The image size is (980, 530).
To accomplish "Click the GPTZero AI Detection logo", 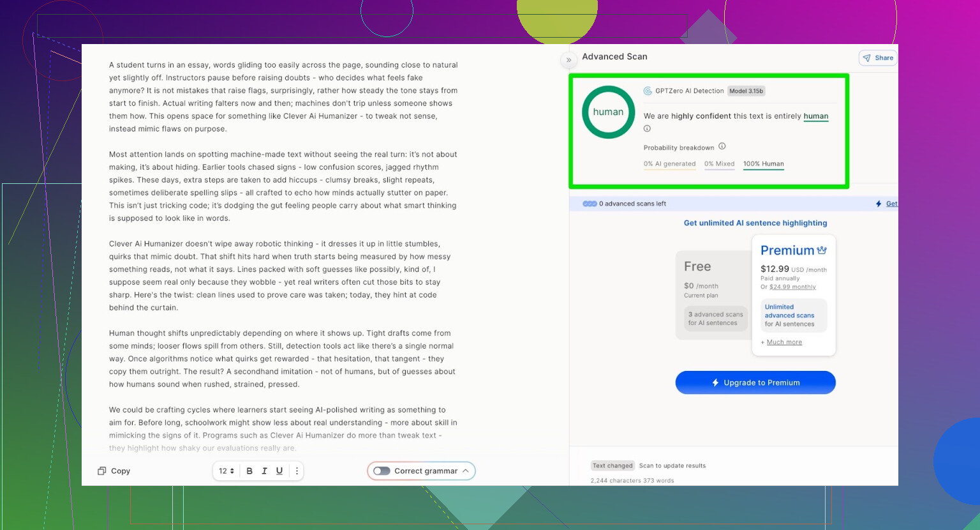I will [648, 91].
